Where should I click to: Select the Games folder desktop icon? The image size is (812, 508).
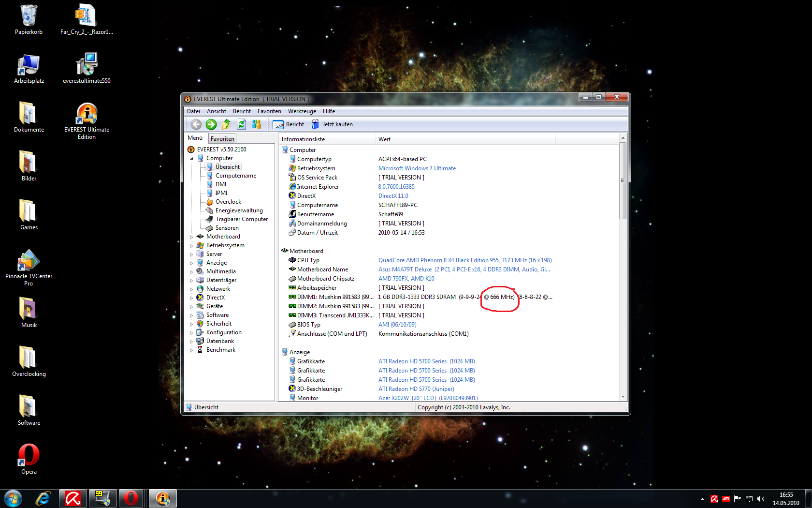29,215
